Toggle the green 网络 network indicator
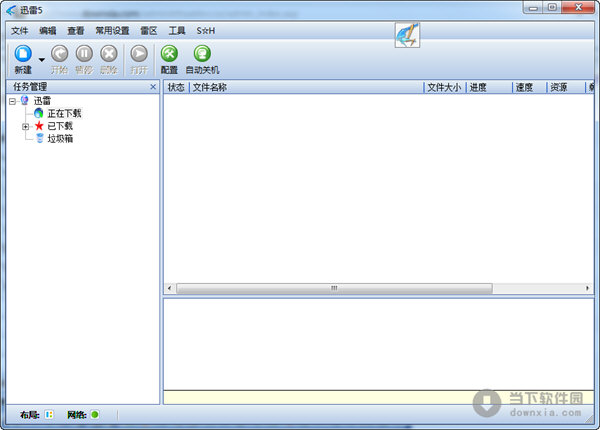The width and height of the screenshot is (600, 430). [x=95, y=414]
